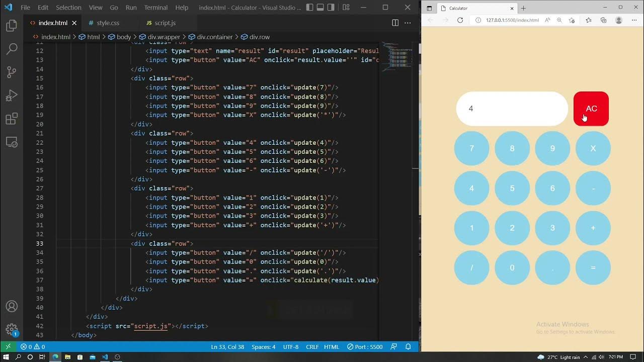Open the Run and Debug view

coord(12,96)
